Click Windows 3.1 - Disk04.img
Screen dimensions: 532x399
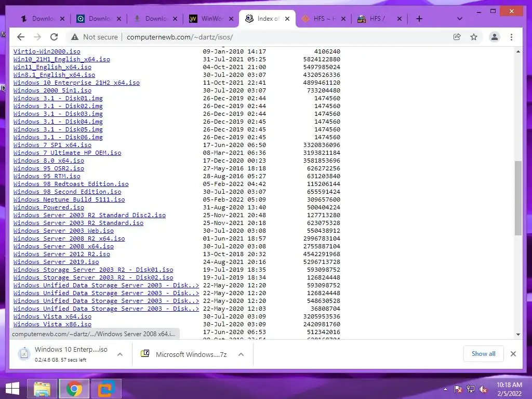coord(58,122)
